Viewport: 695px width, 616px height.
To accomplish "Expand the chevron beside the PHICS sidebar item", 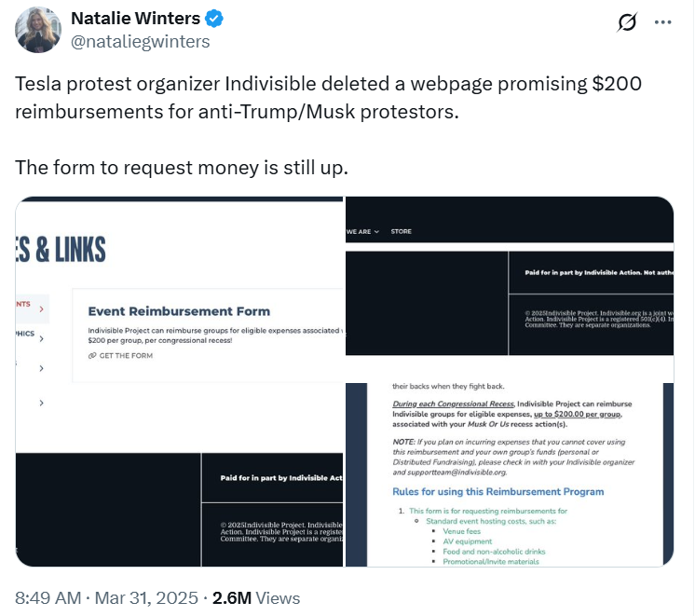I will coord(41,336).
